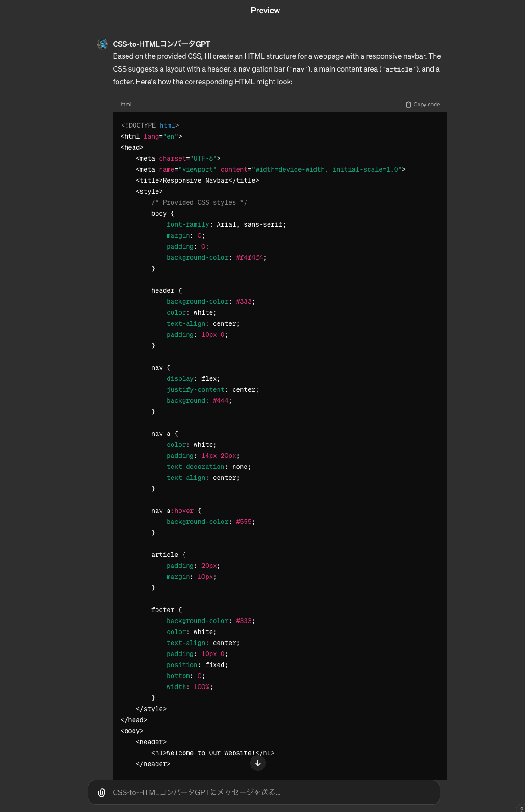Click the 'text-decoration: none;' line
The height and width of the screenshot is (812, 525).
point(209,467)
